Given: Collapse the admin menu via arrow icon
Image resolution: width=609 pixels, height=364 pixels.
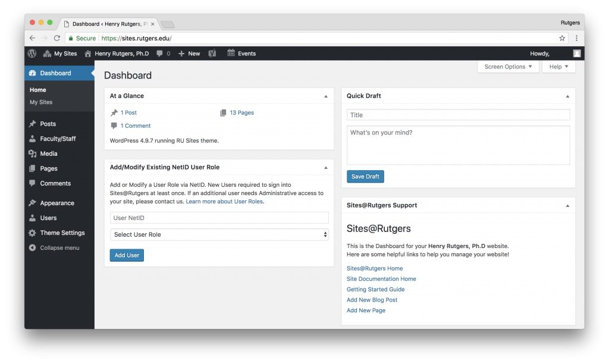Looking at the screenshot, I should click(x=32, y=247).
